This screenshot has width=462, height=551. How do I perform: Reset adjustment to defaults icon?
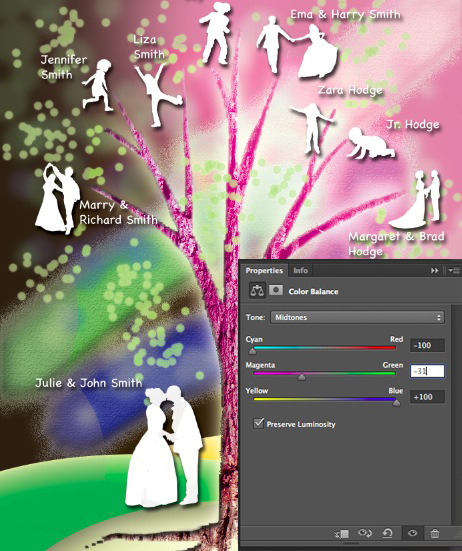coord(387,533)
